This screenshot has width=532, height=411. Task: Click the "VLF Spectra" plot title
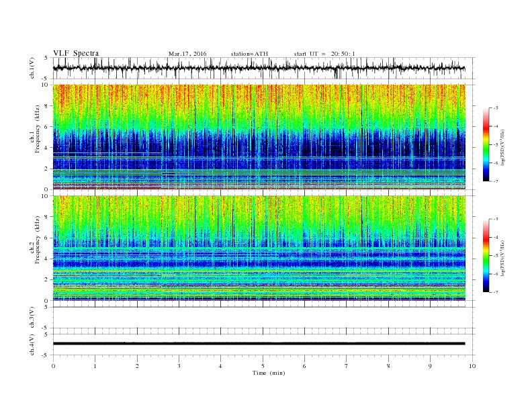(76, 53)
